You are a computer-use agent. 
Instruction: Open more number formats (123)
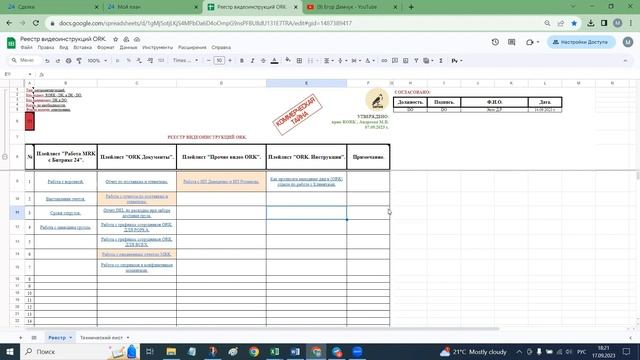(161, 60)
